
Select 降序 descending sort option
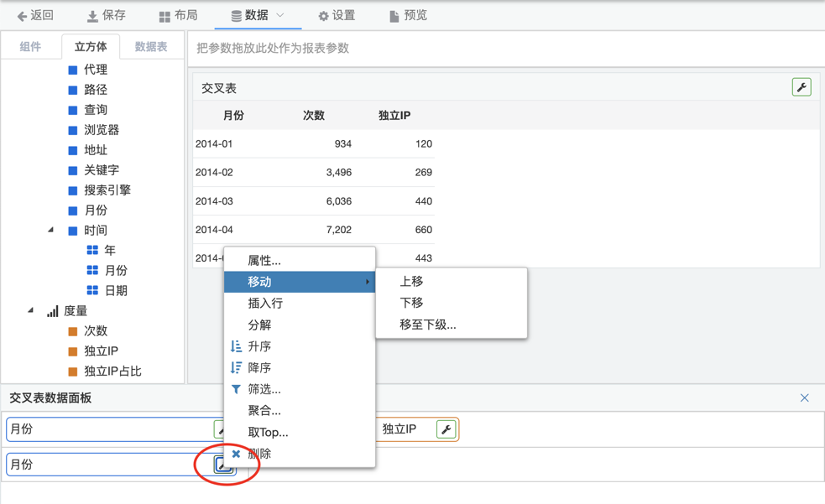[x=258, y=368]
